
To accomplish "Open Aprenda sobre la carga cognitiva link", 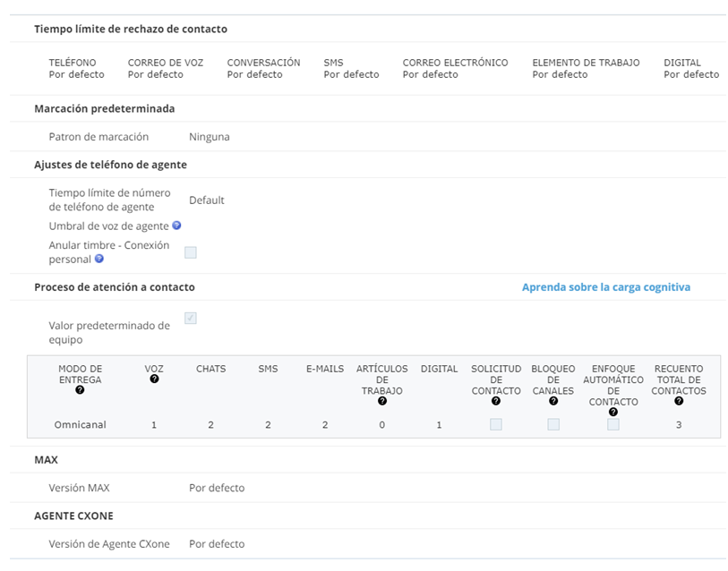I will (x=606, y=287).
